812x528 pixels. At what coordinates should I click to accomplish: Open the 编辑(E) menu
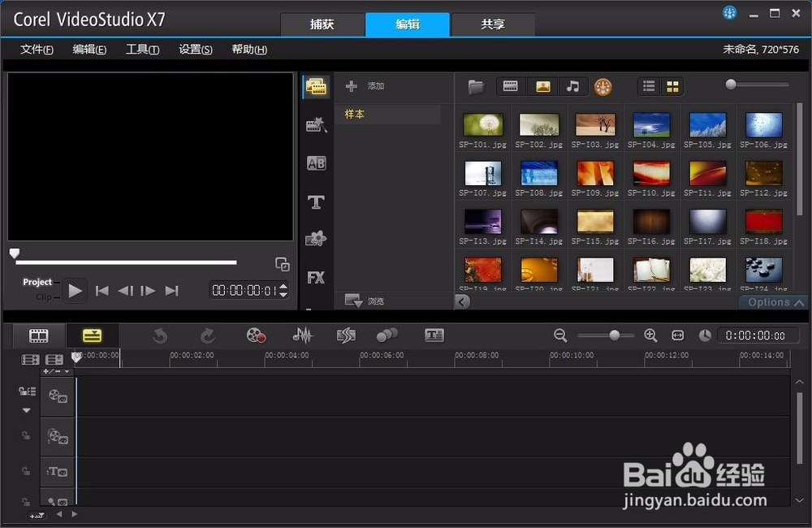pyautogui.click(x=89, y=50)
